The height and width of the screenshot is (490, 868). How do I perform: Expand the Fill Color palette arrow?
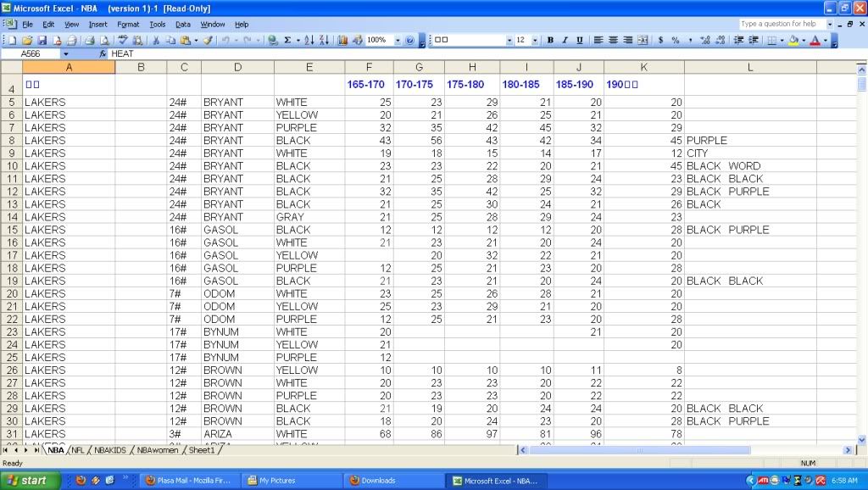804,40
